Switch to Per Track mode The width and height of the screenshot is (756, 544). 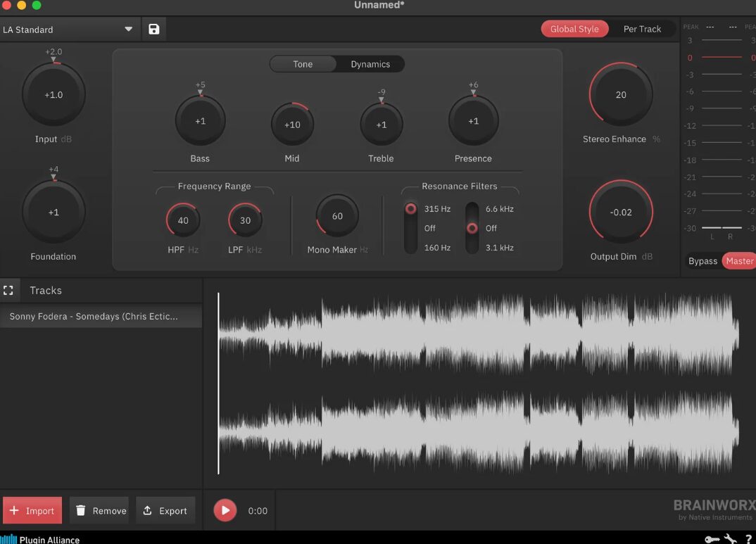642,29
